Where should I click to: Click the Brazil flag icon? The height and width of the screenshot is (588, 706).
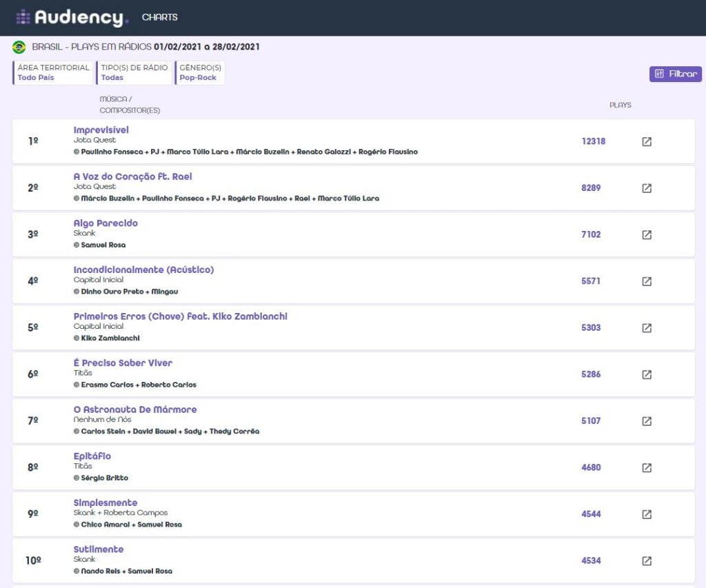click(19, 47)
